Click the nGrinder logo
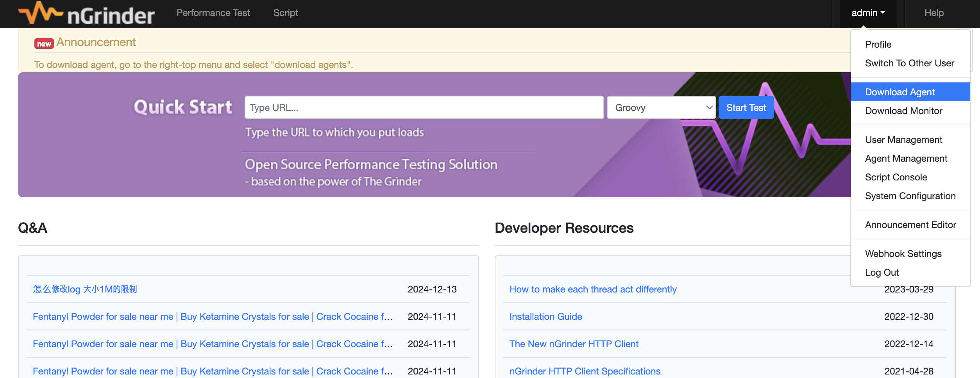 (x=86, y=14)
